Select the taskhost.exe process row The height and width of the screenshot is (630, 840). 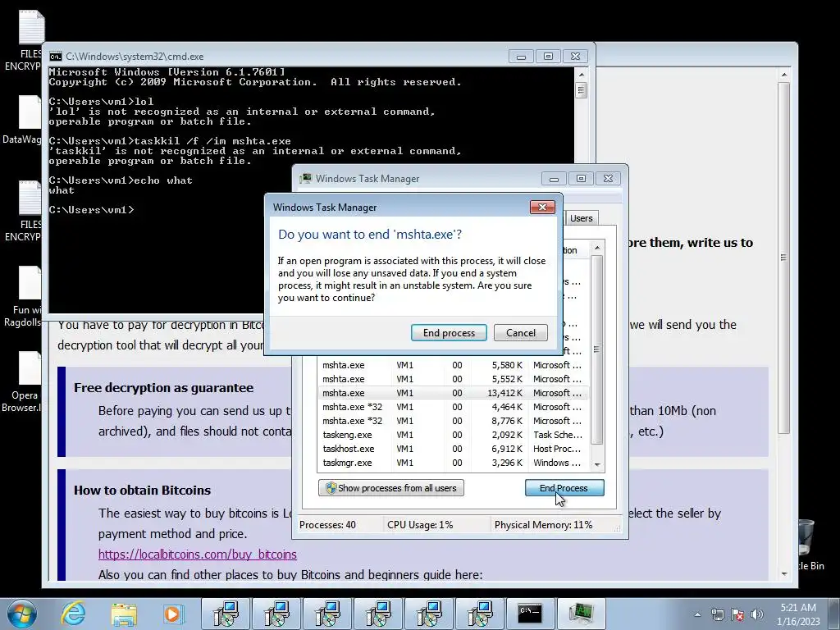[453, 449]
